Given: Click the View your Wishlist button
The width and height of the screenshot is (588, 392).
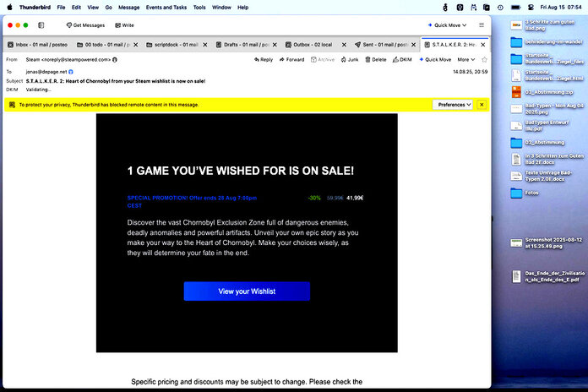Looking at the screenshot, I should pyautogui.click(x=247, y=291).
